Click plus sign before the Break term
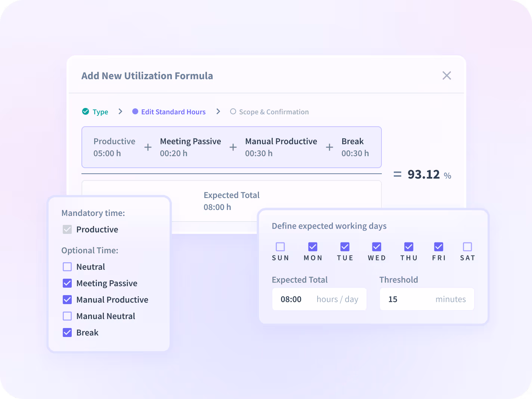This screenshot has height=399, width=532. click(330, 147)
